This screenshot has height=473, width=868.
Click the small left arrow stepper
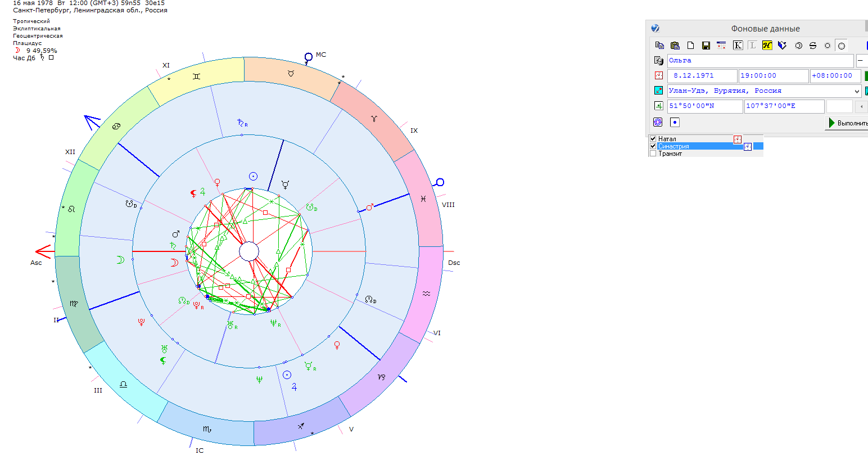point(861,106)
